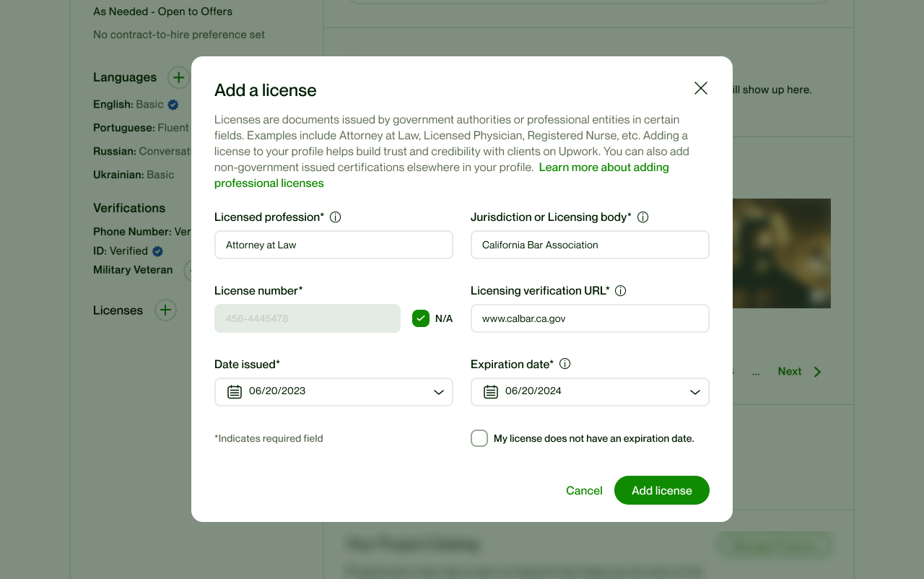Image resolution: width=924 pixels, height=579 pixels.
Task: Click info icon next to Expiration date
Action: click(565, 364)
